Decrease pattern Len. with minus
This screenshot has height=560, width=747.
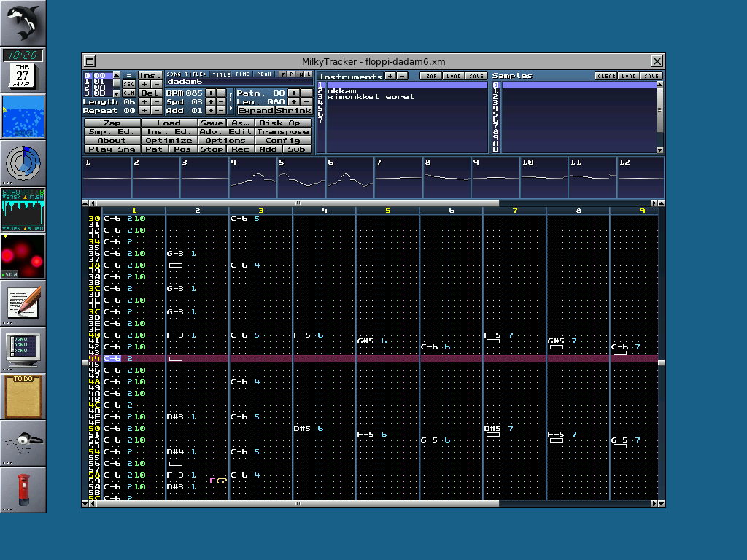click(306, 101)
